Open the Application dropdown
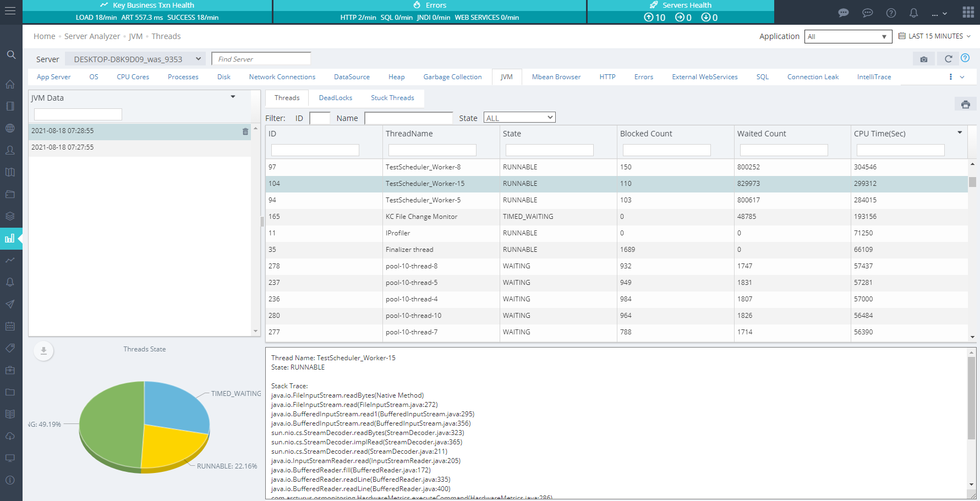Screen dimensions: 980x501 click(x=848, y=36)
